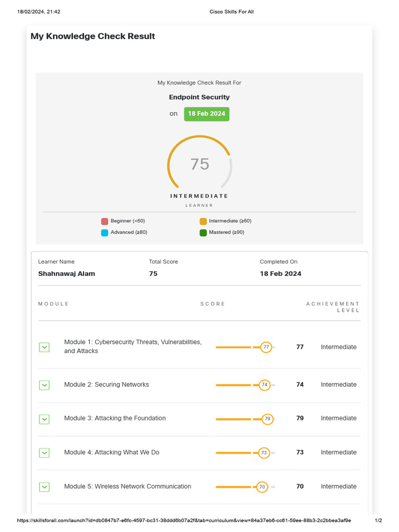Click the 77 score marker on Module 1 slider

[x=266, y=347]
